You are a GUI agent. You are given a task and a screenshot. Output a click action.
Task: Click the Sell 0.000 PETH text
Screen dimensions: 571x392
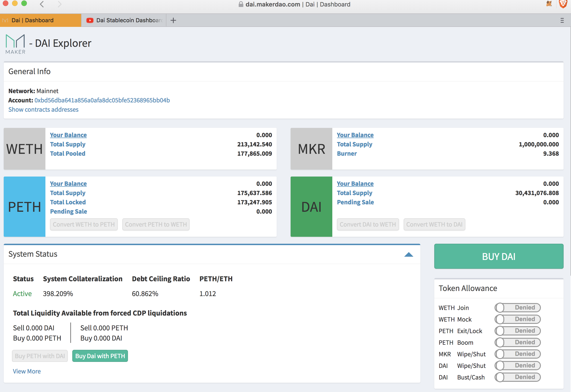[x=104, y=328]
